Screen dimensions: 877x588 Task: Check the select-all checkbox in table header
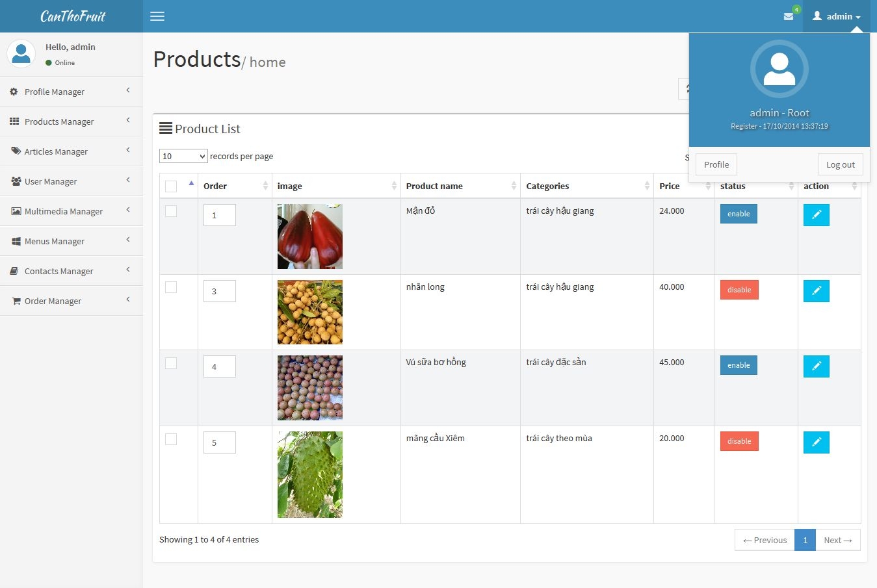171,186
